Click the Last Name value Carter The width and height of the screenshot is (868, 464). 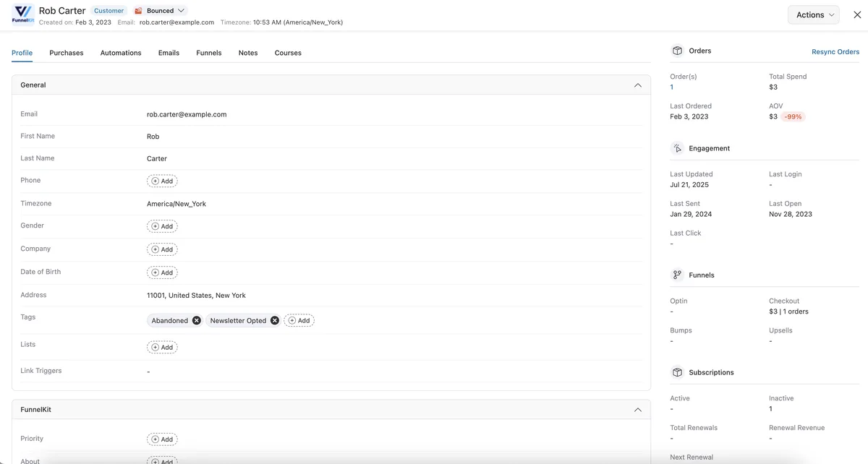tap(157, 158)
